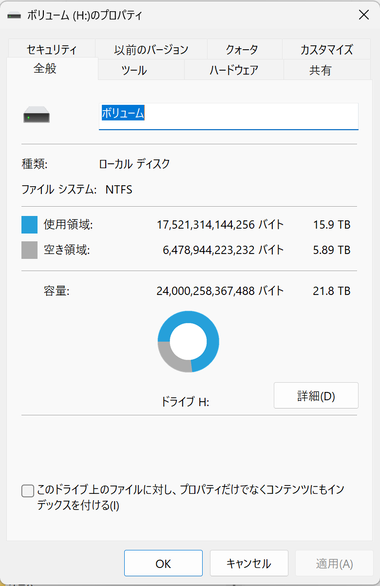Click the 適用(A) button
Viewport: 380px width, 586px height.
tap(334, 564)
